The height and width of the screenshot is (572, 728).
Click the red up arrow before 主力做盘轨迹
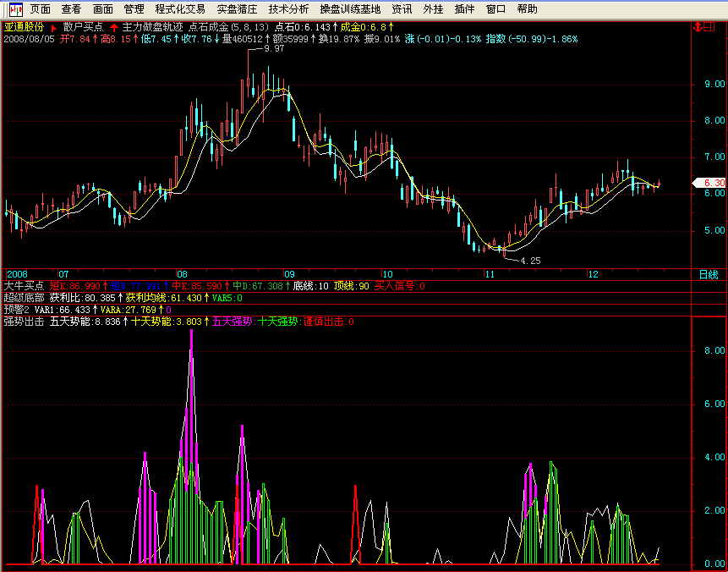[114, 27]
